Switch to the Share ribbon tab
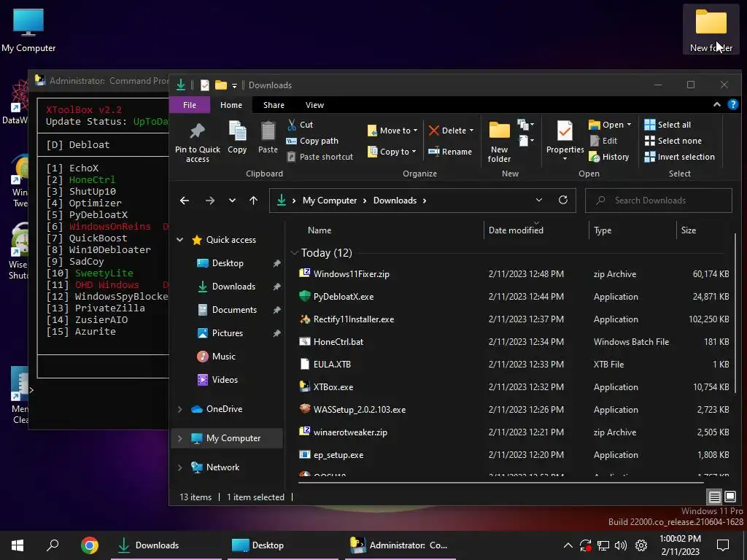The width and height of the screenshot is (747, 560). tap(274, 105)
